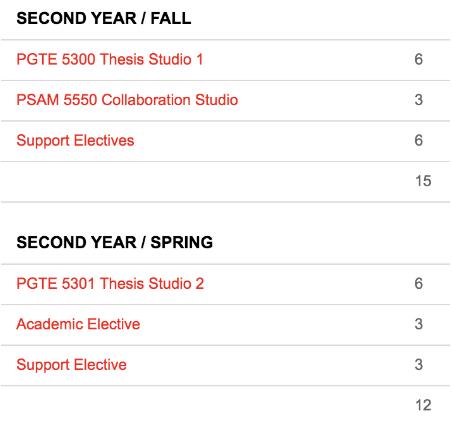Click the word FALL in the first heading
Viewport: 452px width, 421px height.
click(x=171, y=18)
